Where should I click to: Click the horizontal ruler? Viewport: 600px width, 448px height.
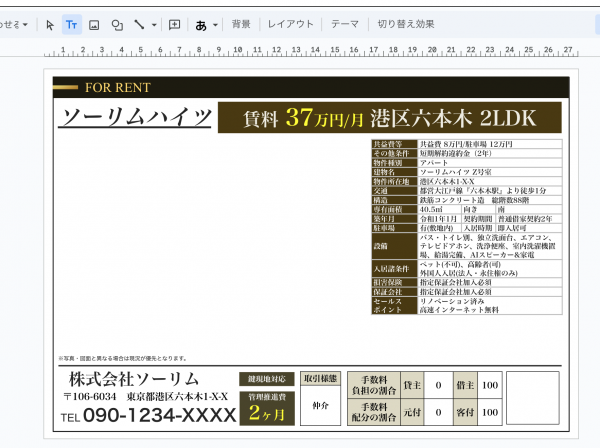pos(300,49)
